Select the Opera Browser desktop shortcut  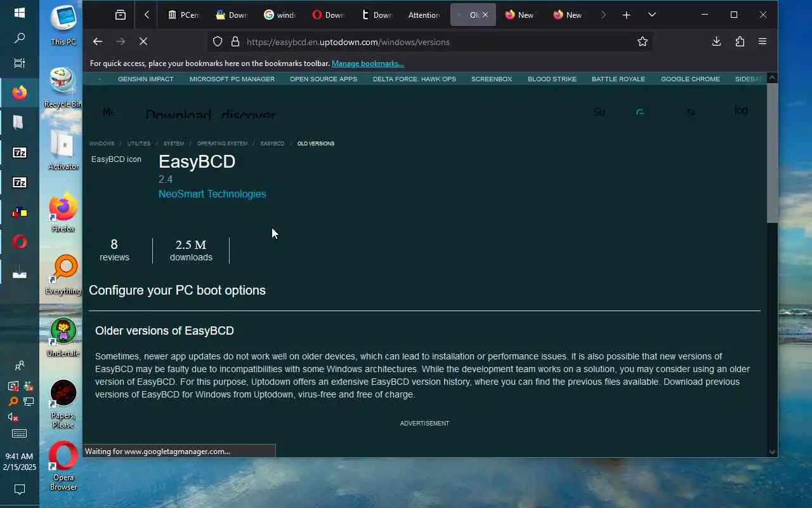tap(63, 466)
